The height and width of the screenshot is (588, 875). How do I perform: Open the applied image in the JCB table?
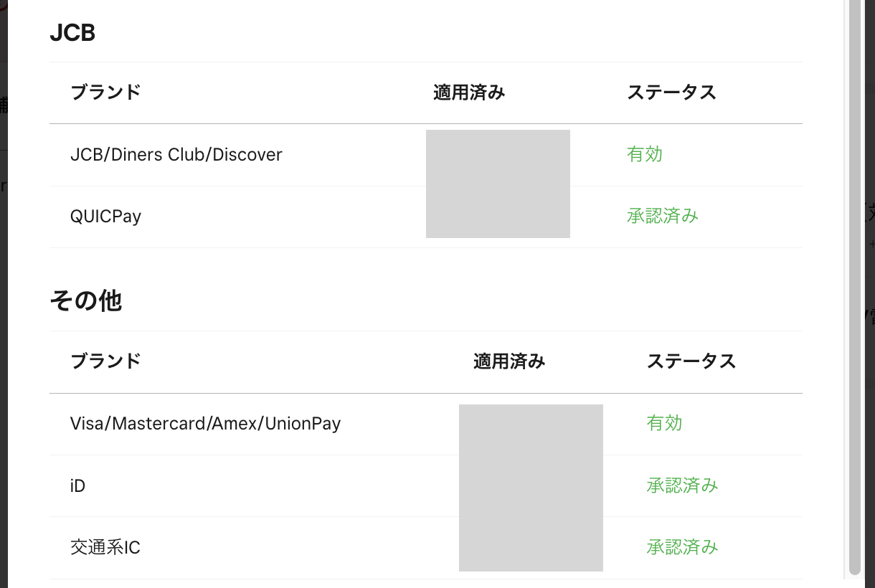(498, 184)
